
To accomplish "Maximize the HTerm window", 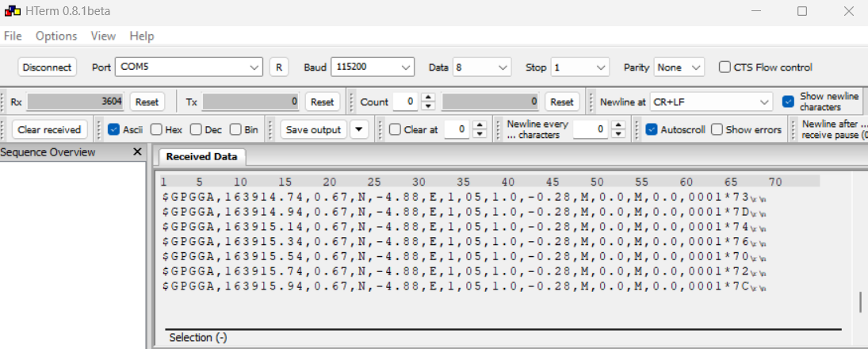I will tap(802, 11).
